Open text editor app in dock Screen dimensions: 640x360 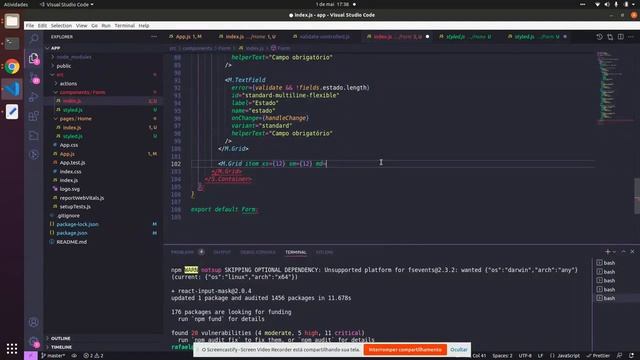[12, 111]
